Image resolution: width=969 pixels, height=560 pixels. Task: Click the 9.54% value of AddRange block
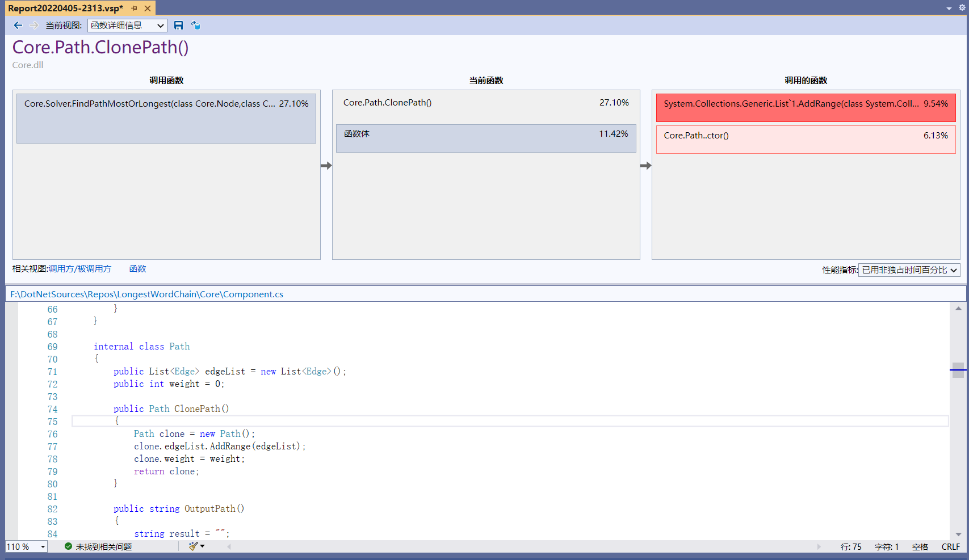tap(936, 104)
